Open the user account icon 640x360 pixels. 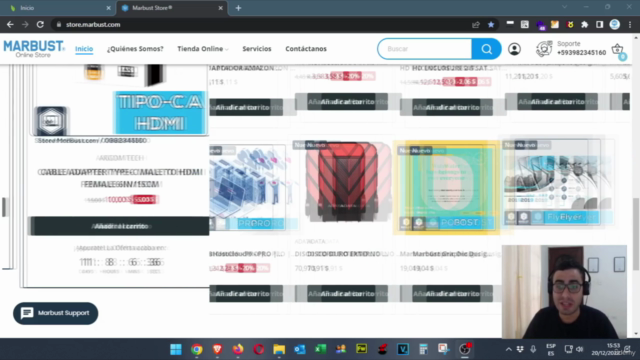pos(514,49)
